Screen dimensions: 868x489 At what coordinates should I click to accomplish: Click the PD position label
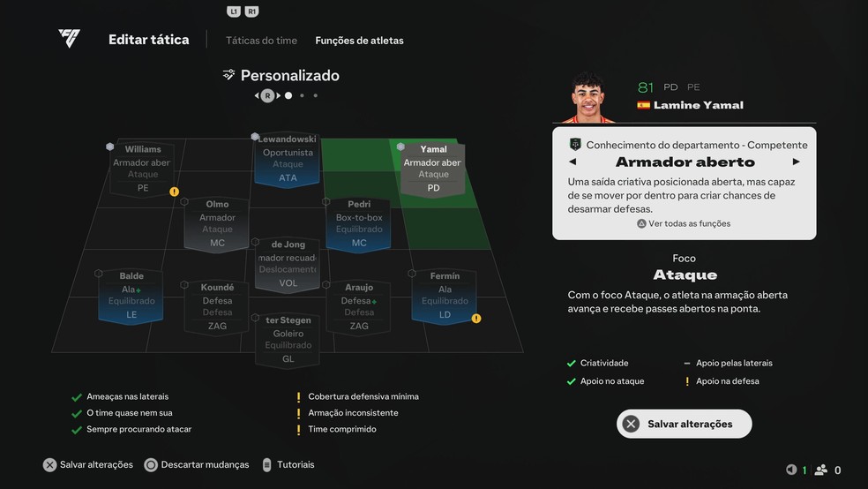[670, 87]
